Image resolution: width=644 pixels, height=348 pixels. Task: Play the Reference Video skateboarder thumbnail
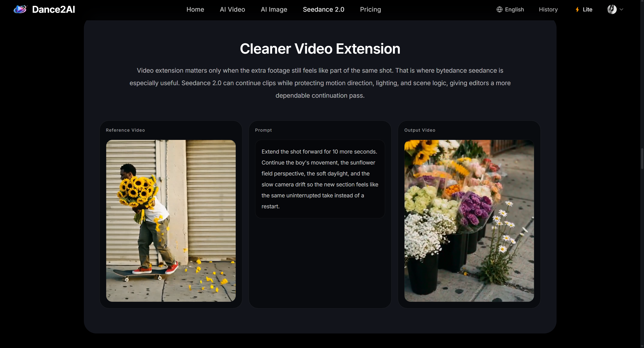tap(171, 221)
